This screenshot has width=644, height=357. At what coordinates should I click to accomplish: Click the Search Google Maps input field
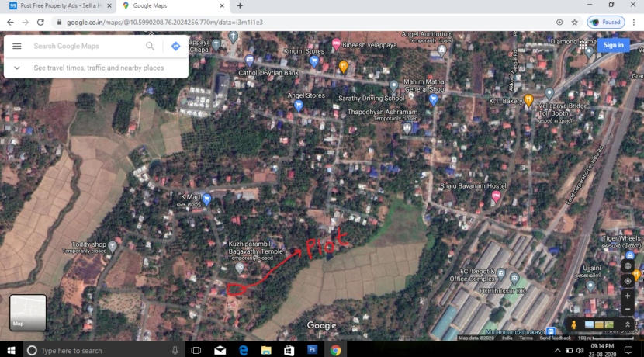pos(85,47)
